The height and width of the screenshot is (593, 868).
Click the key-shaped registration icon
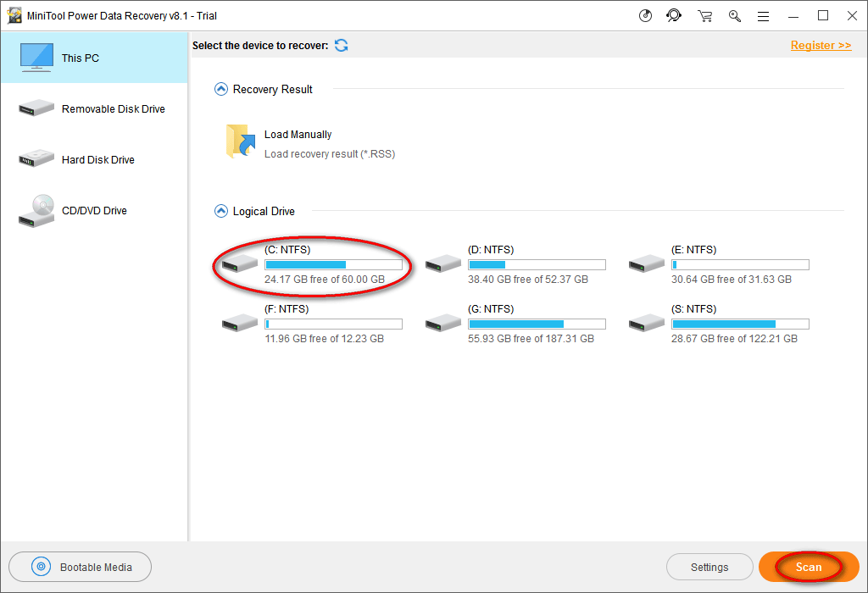pyautogui.click(x=735, y=15)
